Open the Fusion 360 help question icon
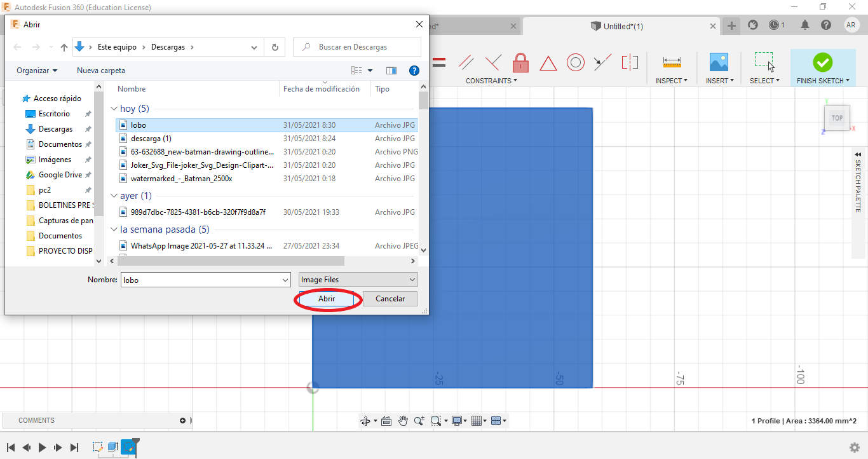The height and width of the screenshot is (459, 868). (x=826, y=25)
